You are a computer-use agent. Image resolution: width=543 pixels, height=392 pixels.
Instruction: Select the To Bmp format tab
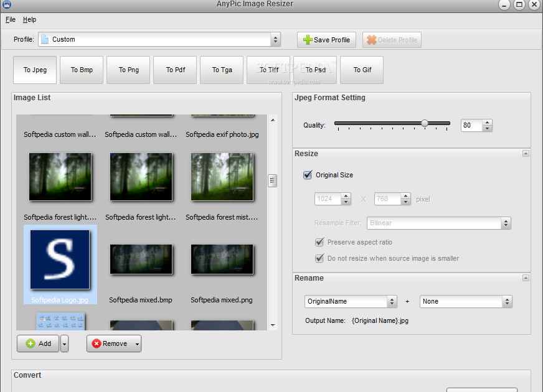click(x=82, y=70)
